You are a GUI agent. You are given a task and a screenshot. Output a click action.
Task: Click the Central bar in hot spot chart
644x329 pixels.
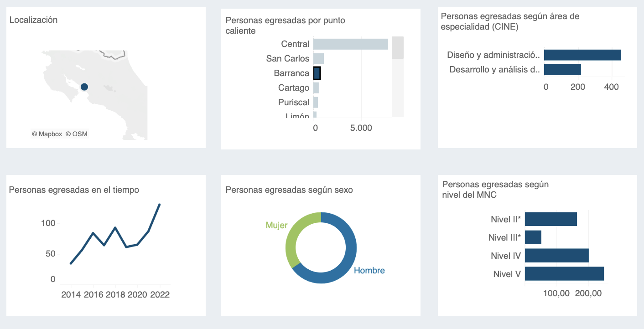click(350, 44)
